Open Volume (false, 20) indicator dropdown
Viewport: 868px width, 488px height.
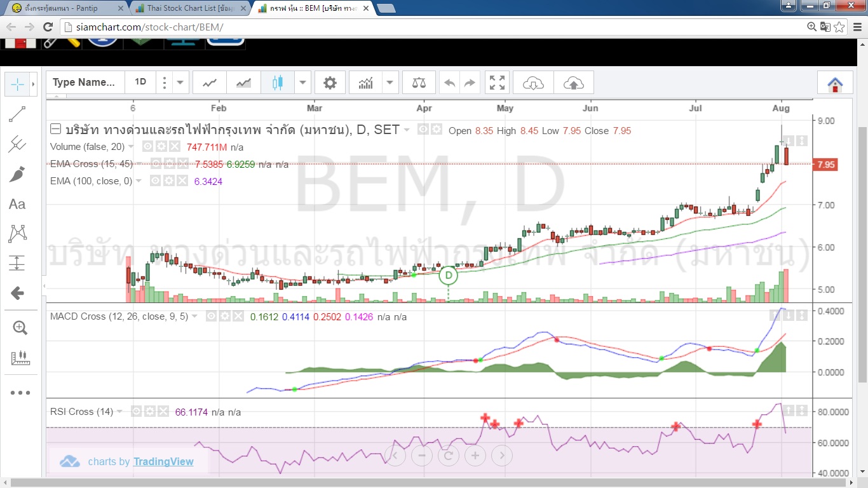(x=132, y=147)
